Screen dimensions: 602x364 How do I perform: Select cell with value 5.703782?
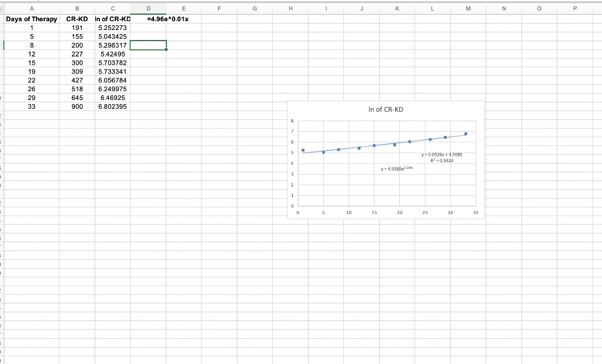click(112, 62)
